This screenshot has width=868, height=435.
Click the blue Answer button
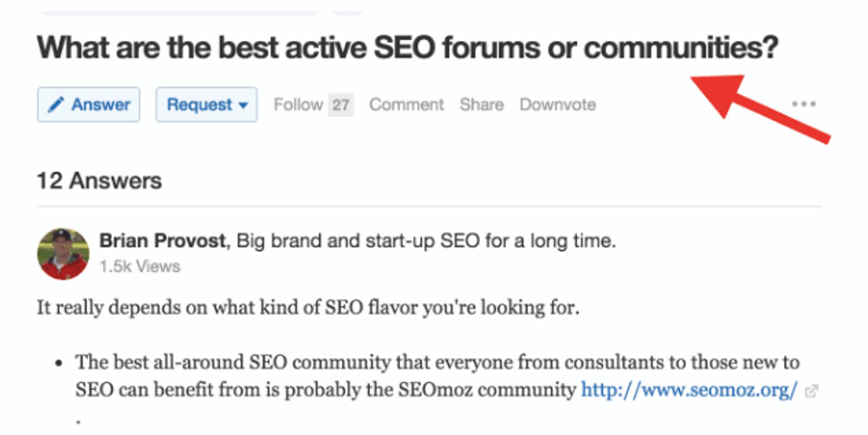click(89, 104)
